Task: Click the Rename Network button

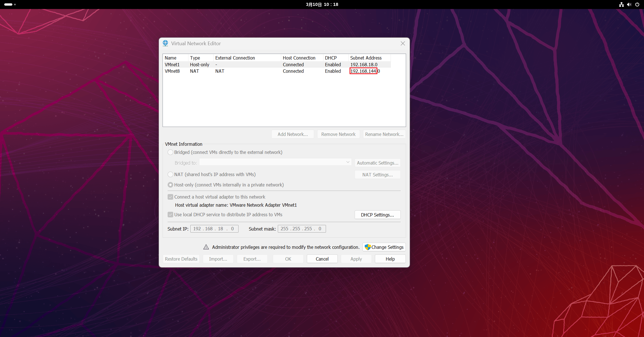Action: click(x=384, y=134)
